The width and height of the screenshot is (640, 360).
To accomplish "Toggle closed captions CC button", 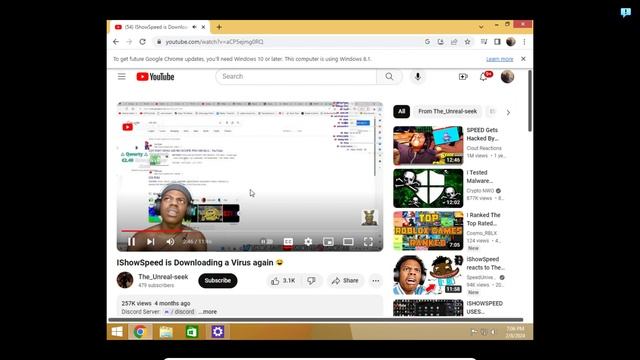I will coord(288,242).
